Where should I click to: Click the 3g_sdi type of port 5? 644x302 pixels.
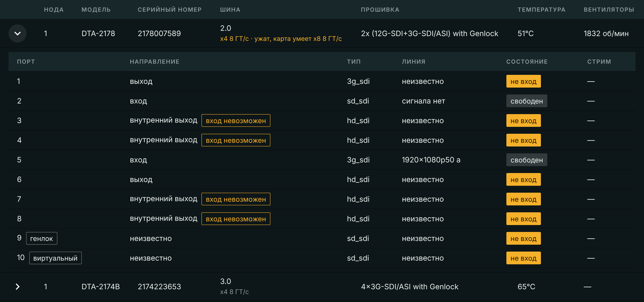coord(358,160)
